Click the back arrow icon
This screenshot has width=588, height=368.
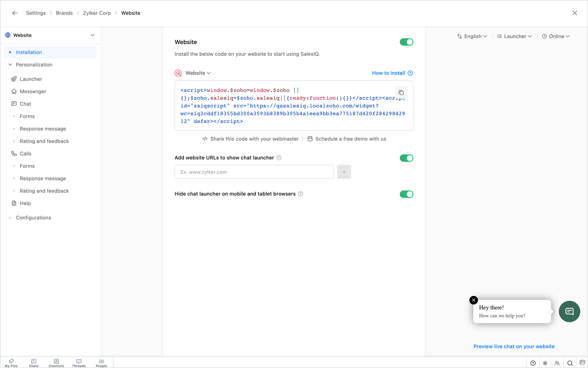pos(15,13)
